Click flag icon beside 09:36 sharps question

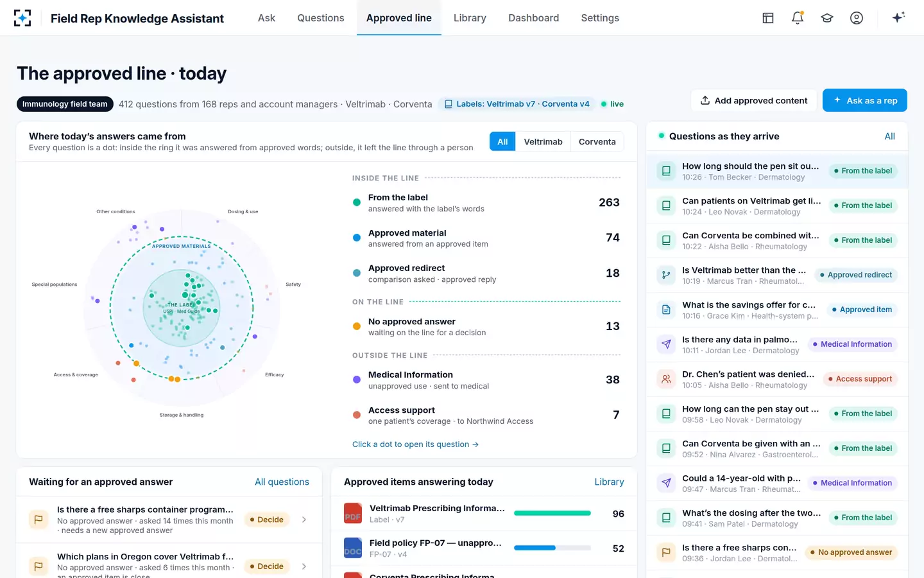click(x=666, y=552)
